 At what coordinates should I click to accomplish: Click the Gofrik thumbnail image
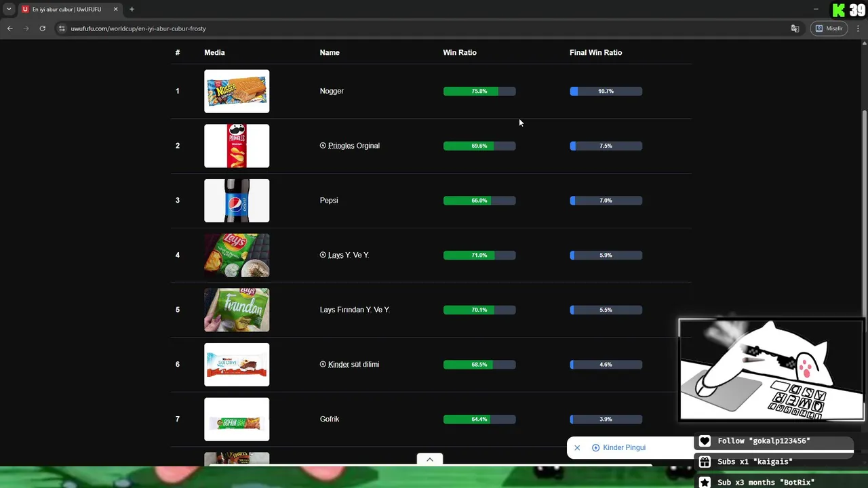click(x=237, y=419)
